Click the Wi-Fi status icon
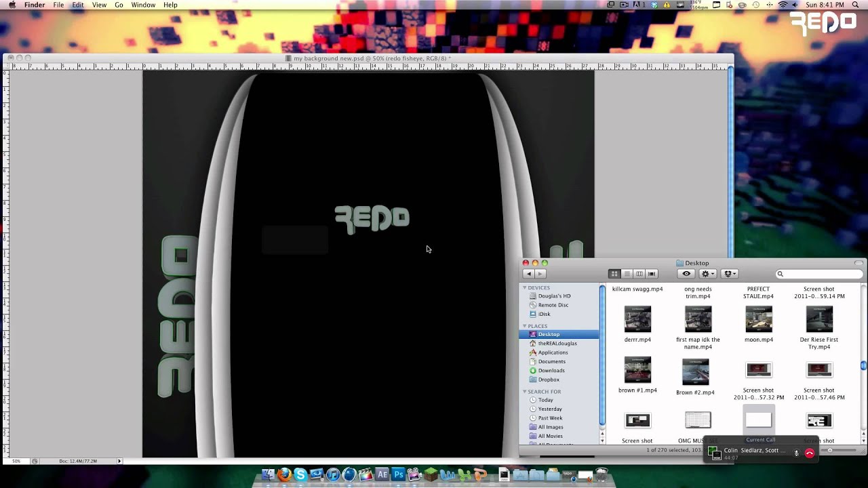The image size is (868, 488). click(x=783, y=5)
